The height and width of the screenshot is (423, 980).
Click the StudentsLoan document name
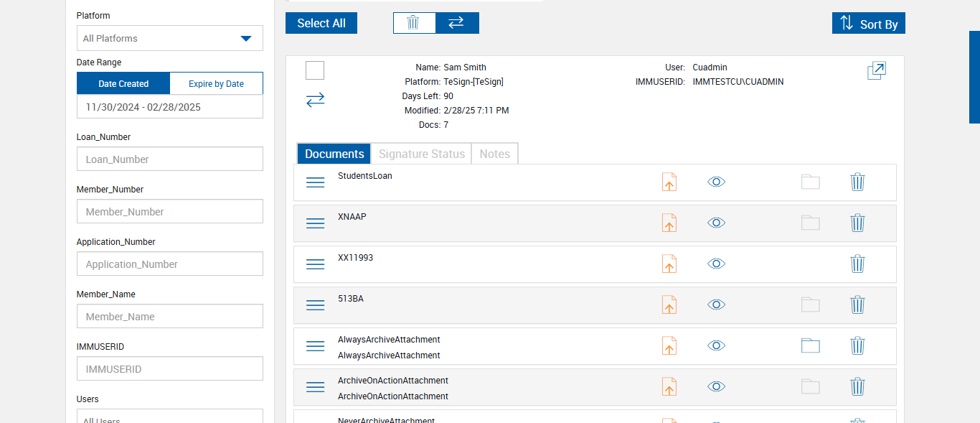coord(365,176)
